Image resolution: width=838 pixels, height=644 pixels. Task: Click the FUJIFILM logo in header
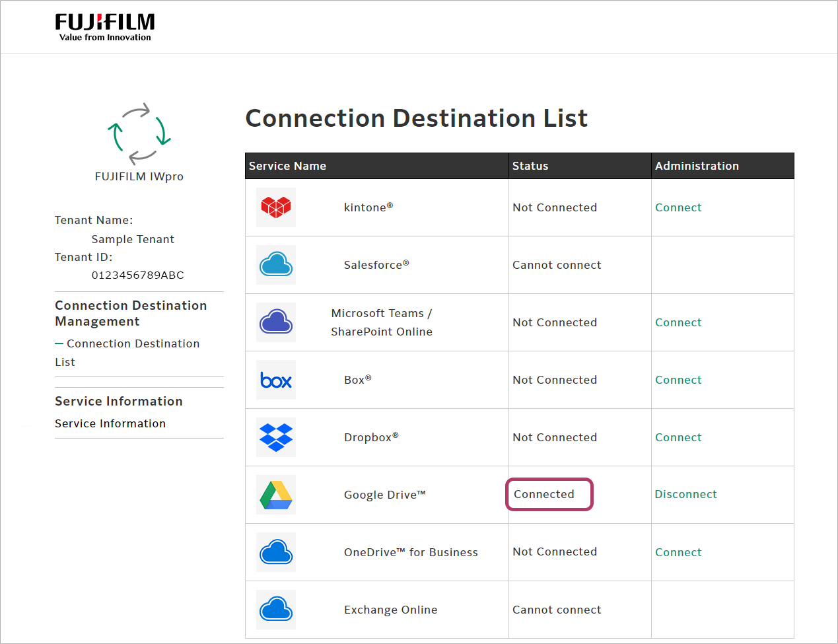click(x=105, y=28)
